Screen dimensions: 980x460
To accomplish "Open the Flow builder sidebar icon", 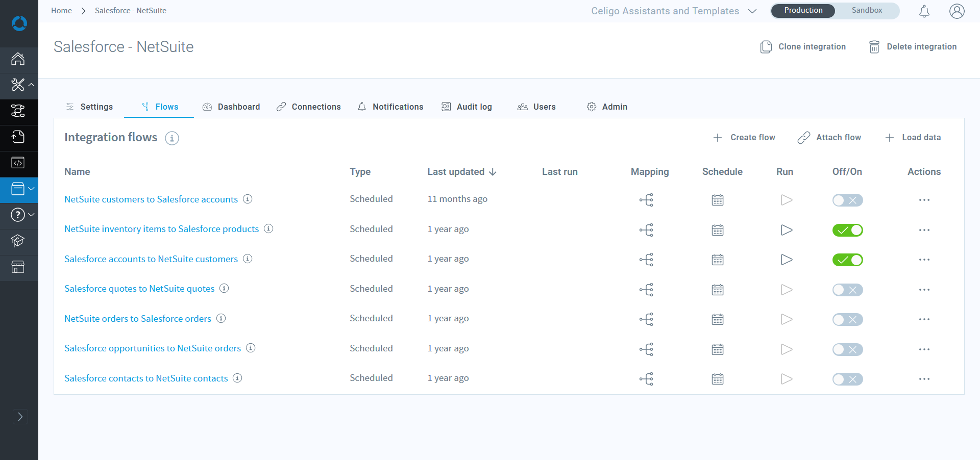I will [18, 111].
